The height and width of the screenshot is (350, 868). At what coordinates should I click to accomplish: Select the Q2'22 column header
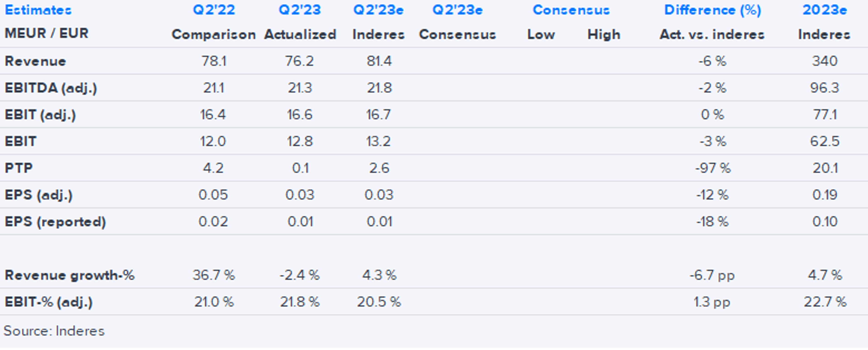[214, 10]
